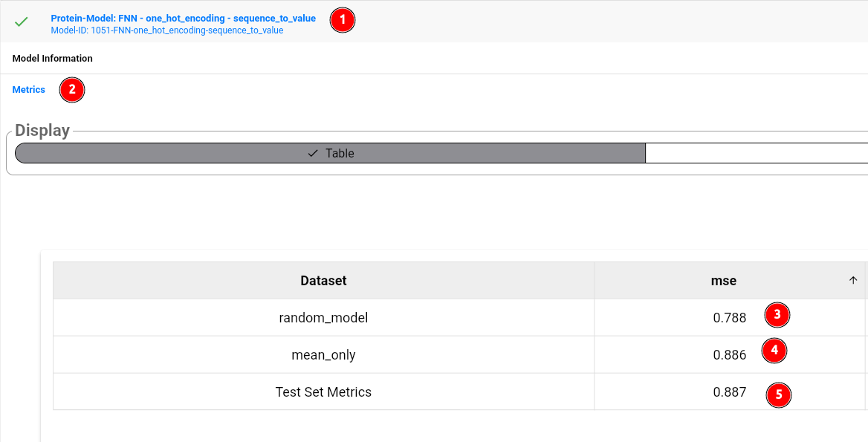Select the mean_only dataset row
868x442 pixels.
coord(323,355)
